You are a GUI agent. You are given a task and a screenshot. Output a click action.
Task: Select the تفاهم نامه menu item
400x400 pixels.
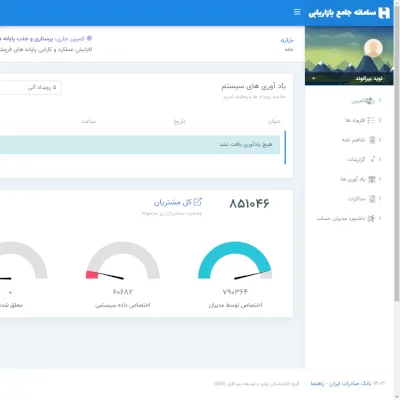[353, 140]
